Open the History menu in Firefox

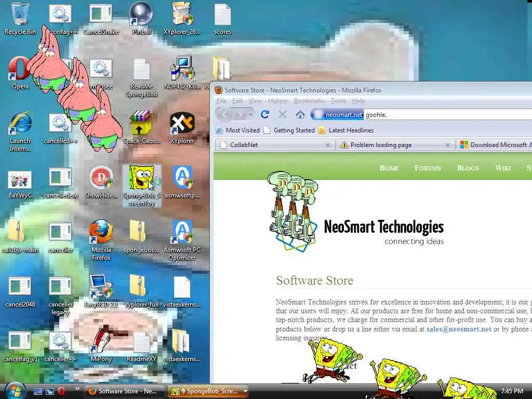[277, 101]
